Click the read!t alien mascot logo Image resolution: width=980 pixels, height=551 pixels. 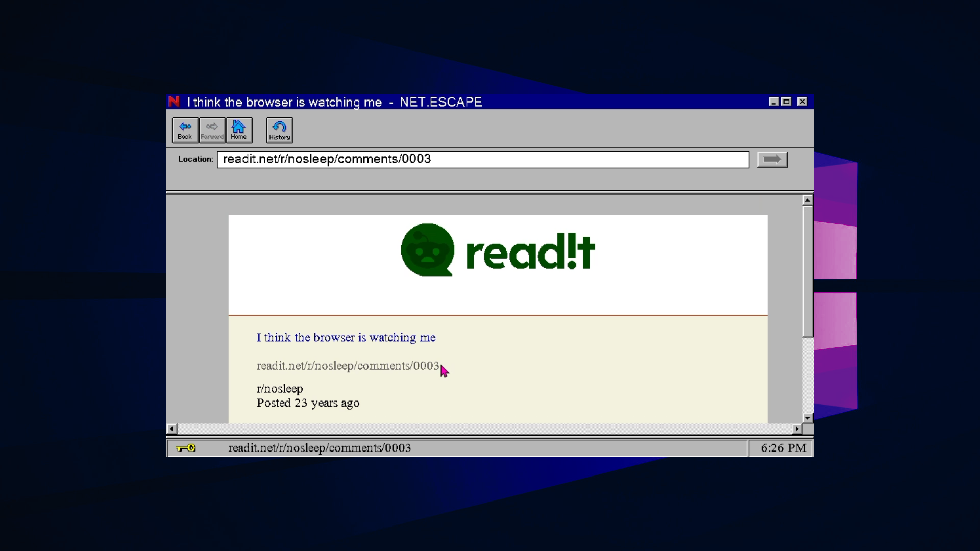point(427,250)
